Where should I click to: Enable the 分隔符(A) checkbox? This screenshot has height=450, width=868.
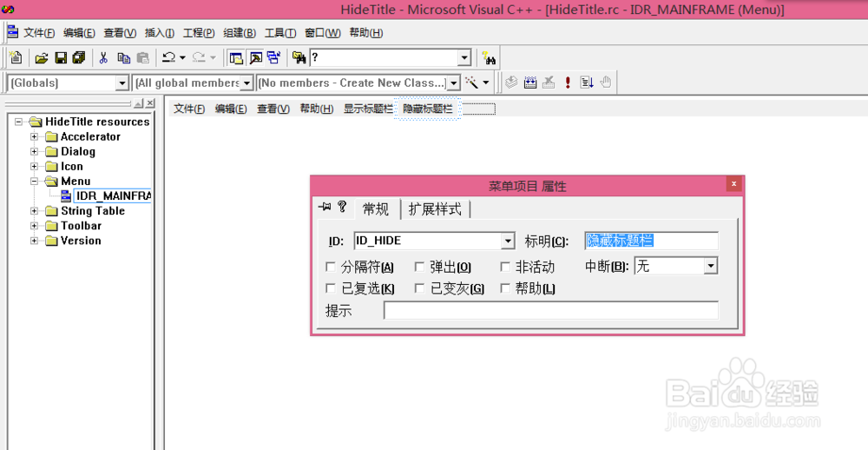(331, 267)
